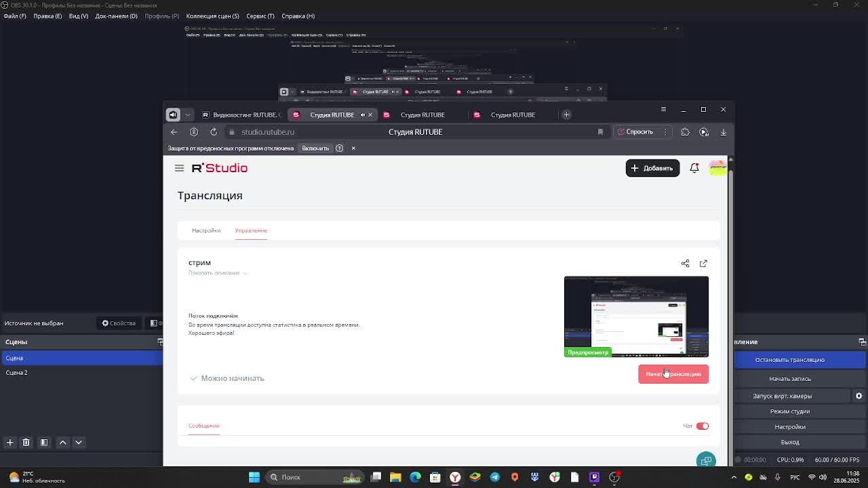Viewport: 868px width, 488px height.
Task: Open the tab list dropdown arrow in browser
Action: click(x=188, y=115)
